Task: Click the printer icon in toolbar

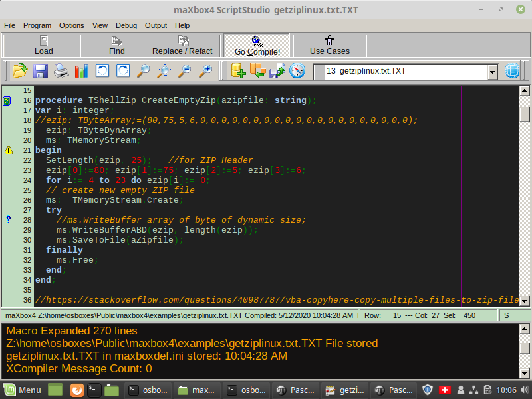Action: tap(61, 70)
